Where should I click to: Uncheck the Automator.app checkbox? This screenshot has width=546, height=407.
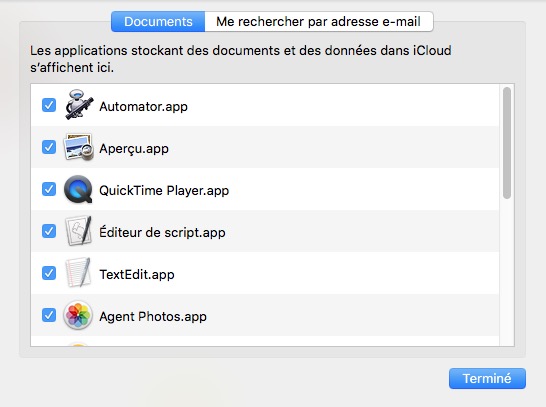coord(49,105)
